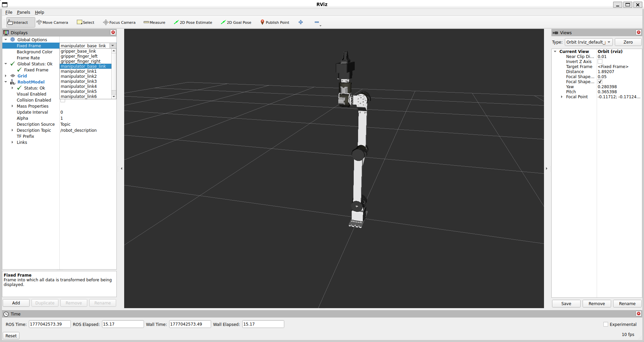
Task: Collapse the Current View node
Action: (555, 52)
